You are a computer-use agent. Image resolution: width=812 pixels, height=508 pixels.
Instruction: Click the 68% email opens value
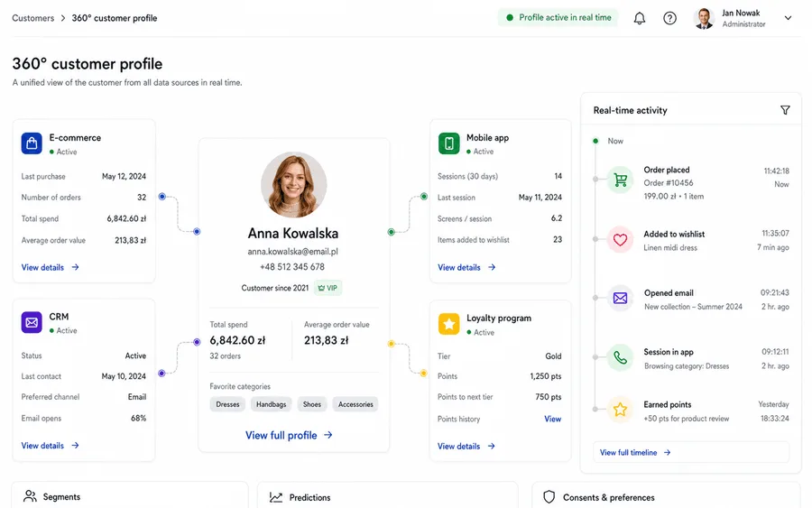coord(138,418)
